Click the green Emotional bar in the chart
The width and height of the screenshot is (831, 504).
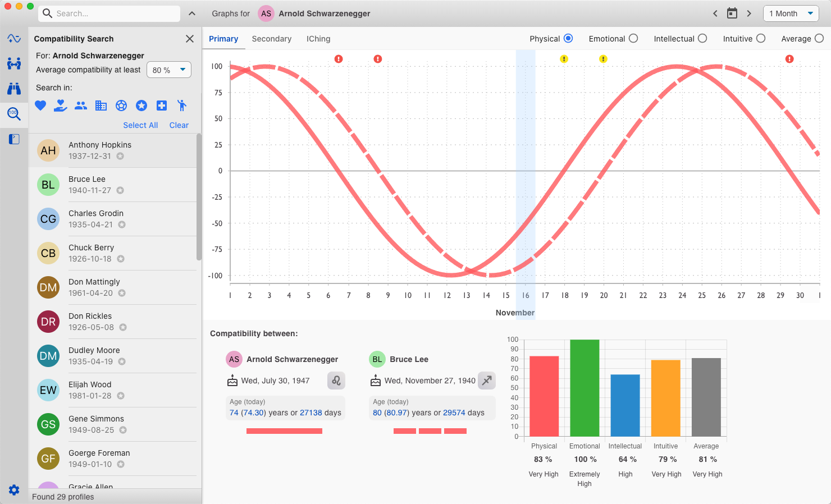[585, 388]
